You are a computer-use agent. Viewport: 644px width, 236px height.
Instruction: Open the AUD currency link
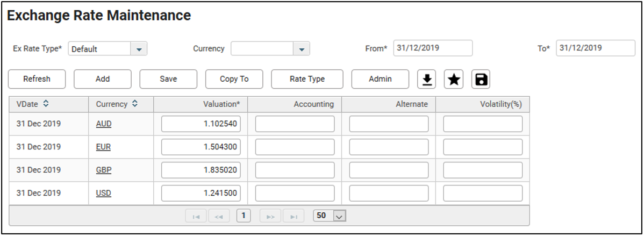coord(104,124)
